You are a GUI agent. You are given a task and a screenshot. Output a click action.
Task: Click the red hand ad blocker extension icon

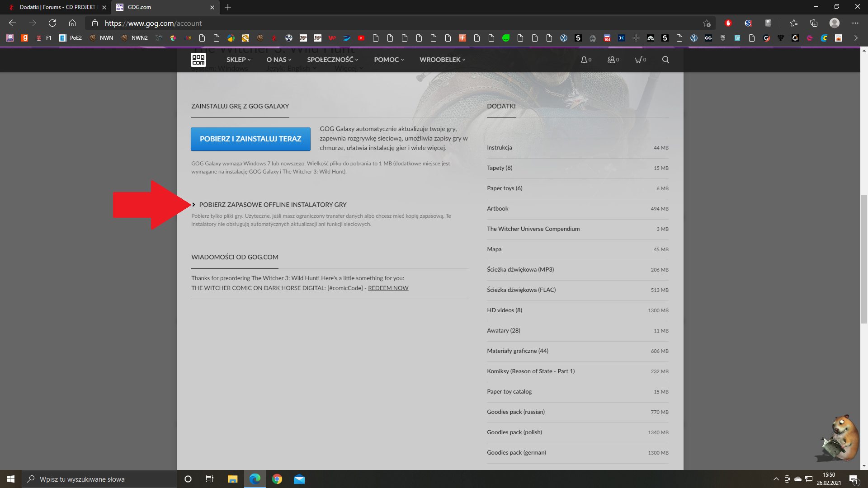point(728,23)
